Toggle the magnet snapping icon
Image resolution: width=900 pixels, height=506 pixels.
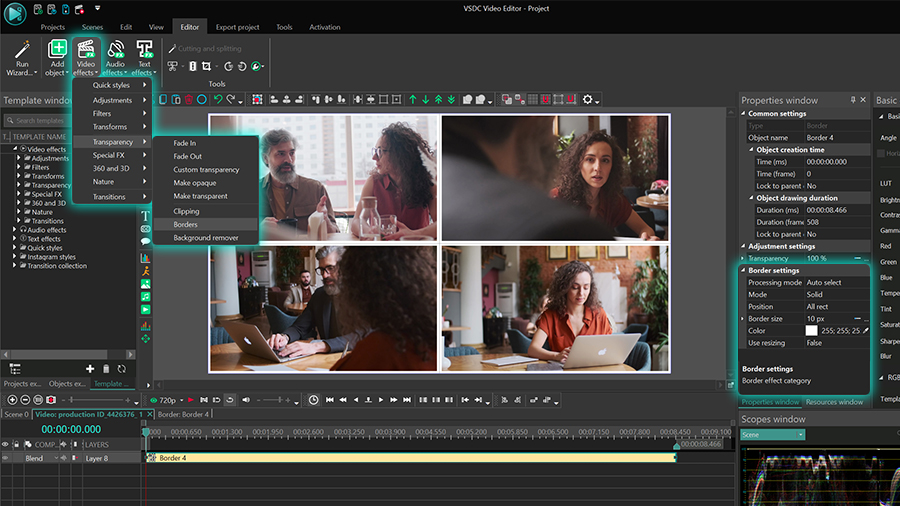pyautogui.click(x=545, y=99)
